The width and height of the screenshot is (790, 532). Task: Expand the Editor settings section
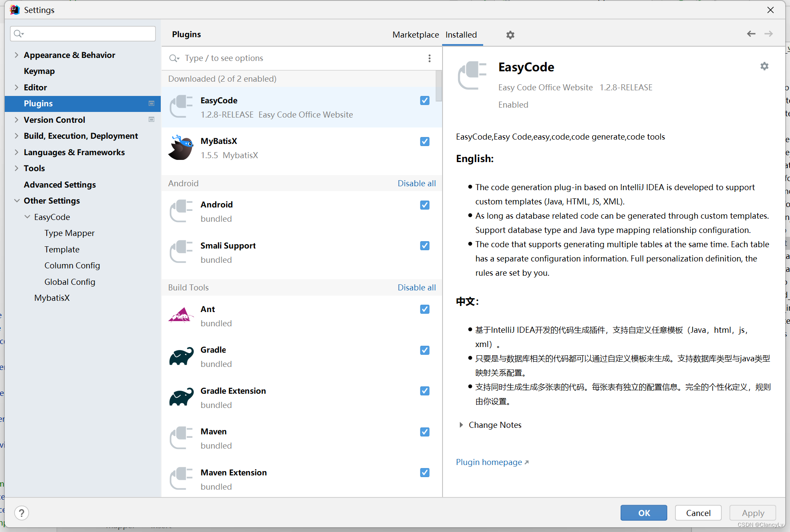pos(16,87)
